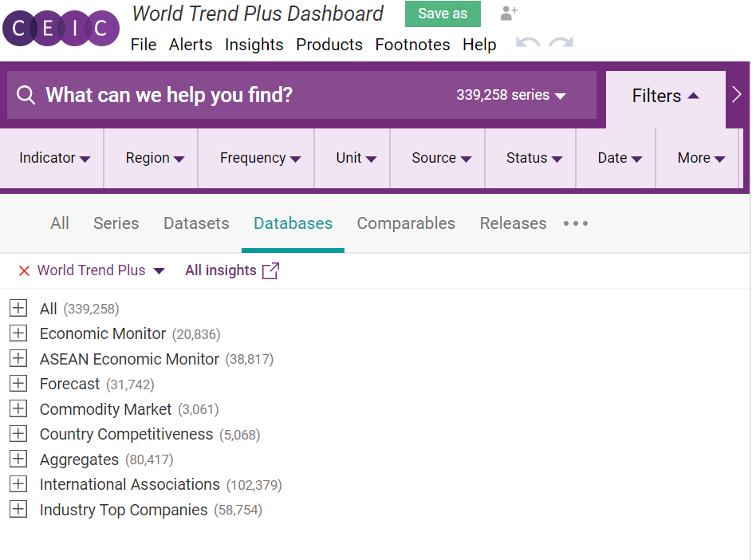
Task: Switch to the Releases tab
Action: 513,223
